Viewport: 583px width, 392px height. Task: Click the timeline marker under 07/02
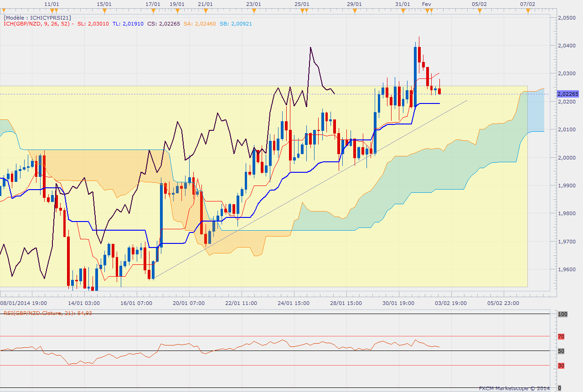click(x=527, y=10)
